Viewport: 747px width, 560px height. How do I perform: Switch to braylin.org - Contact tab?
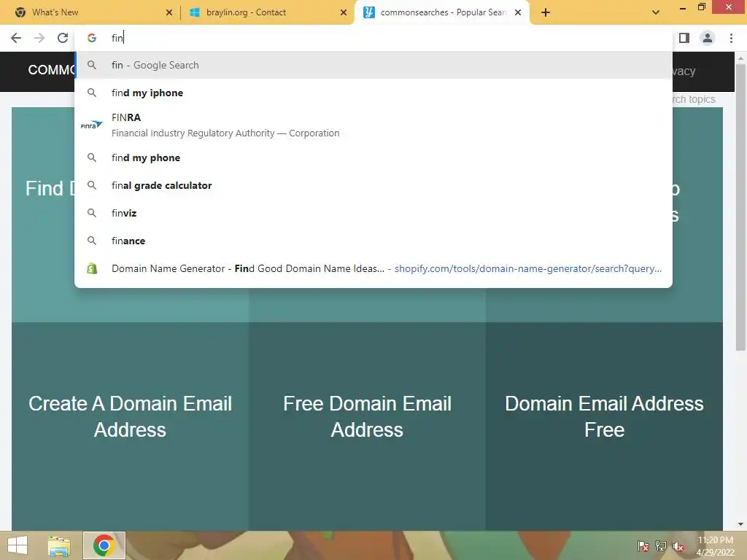[267, 12]
